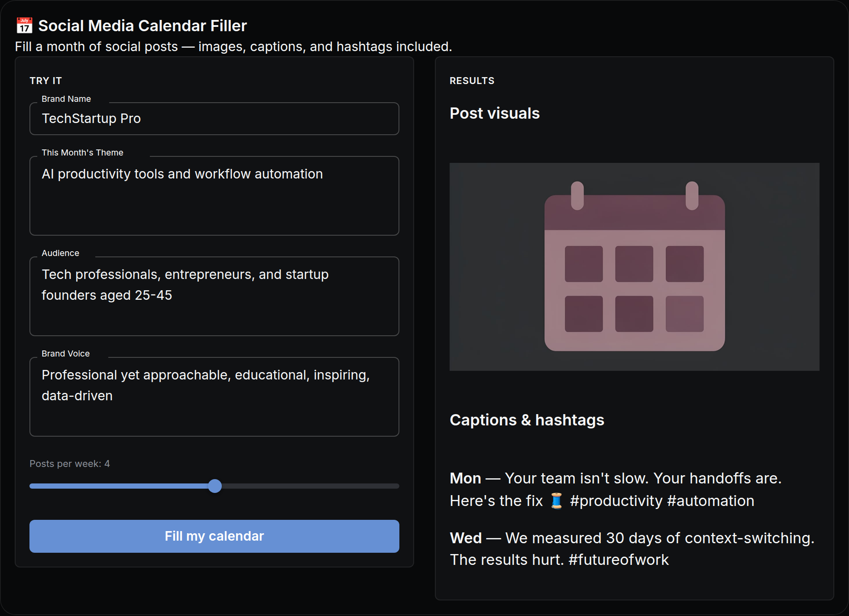Viewport: 849px width, 616px height.
Task: Open the calendar post visual image
Action: tap(634, 266)
